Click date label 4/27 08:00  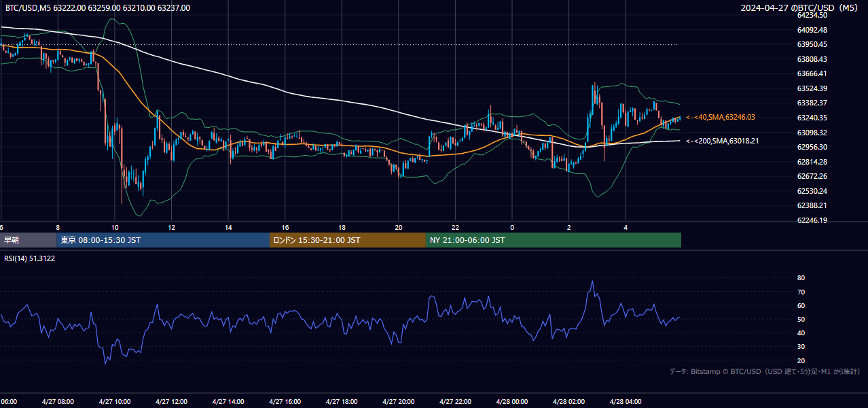[58, 401]
